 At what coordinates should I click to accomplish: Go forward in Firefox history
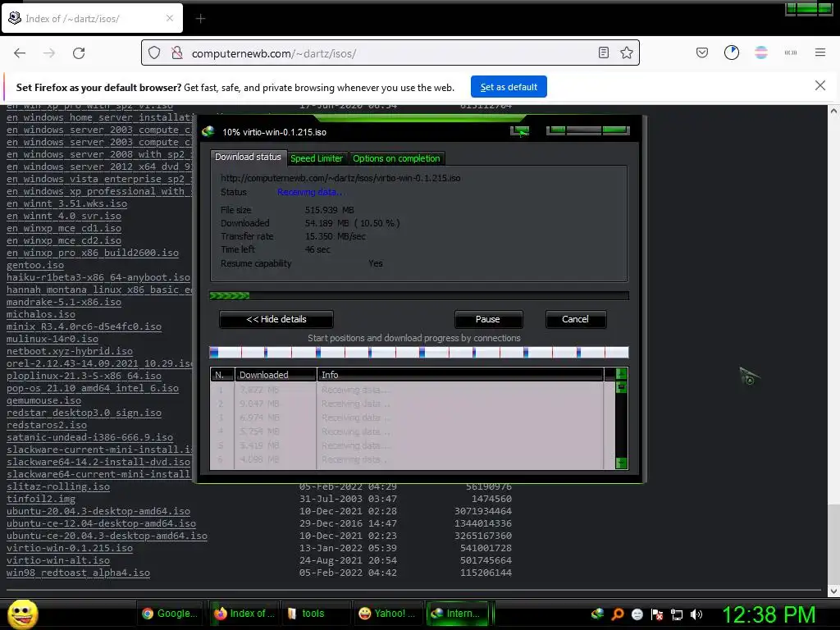coord(49,53)
